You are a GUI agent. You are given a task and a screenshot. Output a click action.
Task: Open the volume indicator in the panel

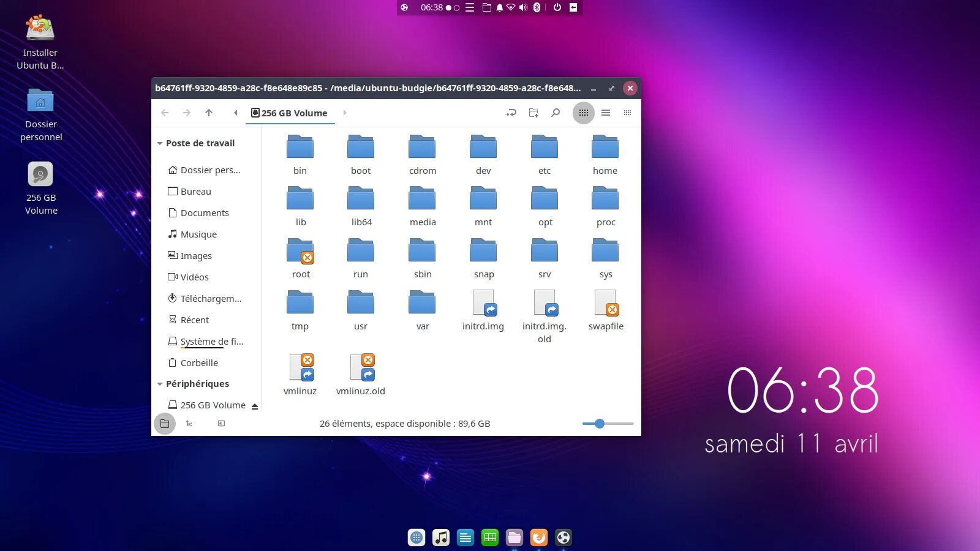point(523,7)
